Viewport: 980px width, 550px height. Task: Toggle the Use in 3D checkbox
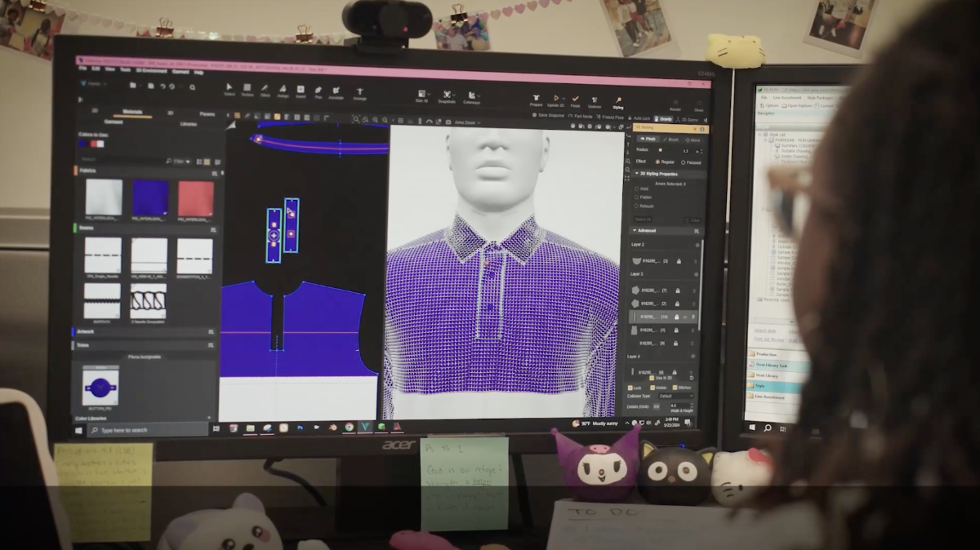(x=653, y=379)
